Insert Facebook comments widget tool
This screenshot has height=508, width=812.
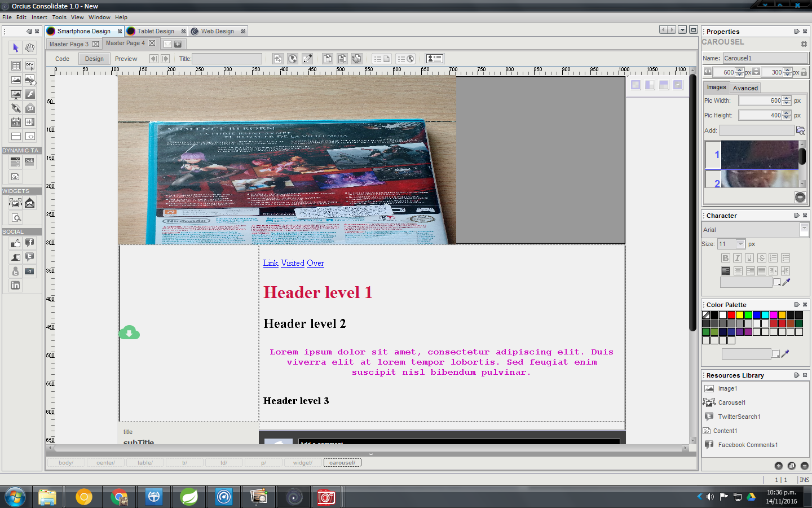30,243
